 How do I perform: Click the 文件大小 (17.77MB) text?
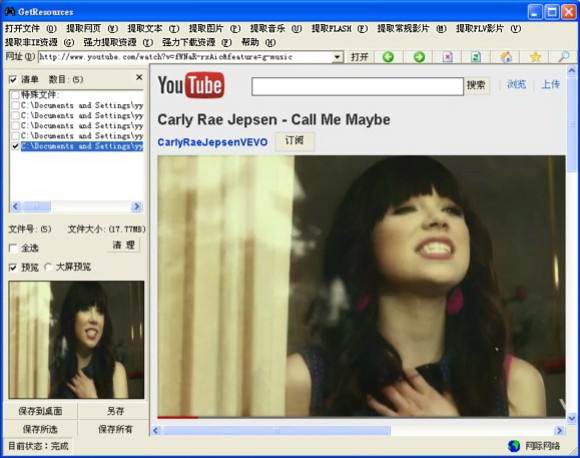tap(107, 229)
